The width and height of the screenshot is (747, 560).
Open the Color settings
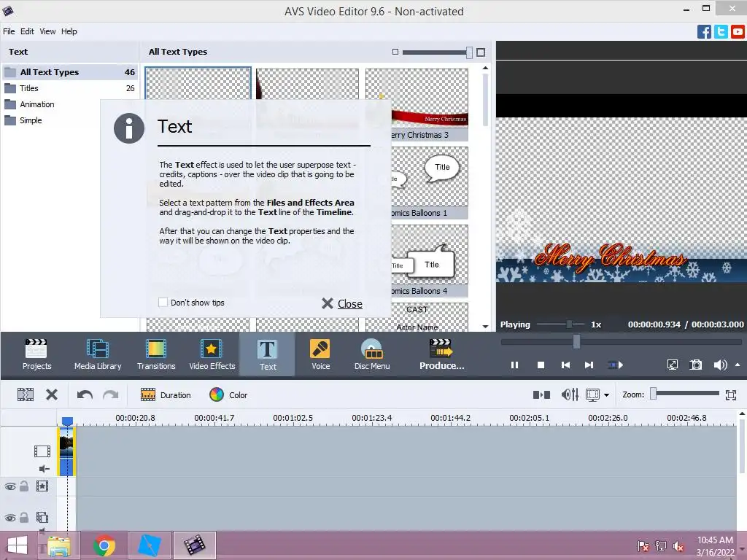[228, 394]
